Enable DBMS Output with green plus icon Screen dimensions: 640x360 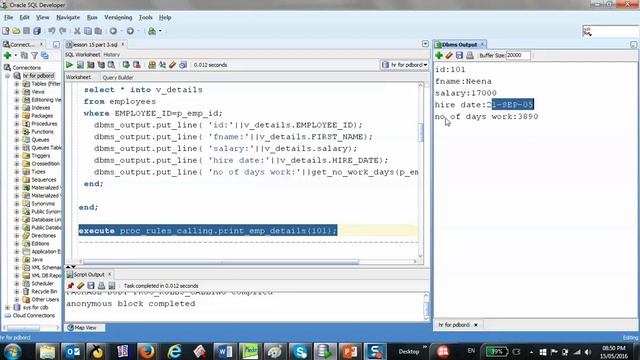pyautogui.click(x=439, y=55)
